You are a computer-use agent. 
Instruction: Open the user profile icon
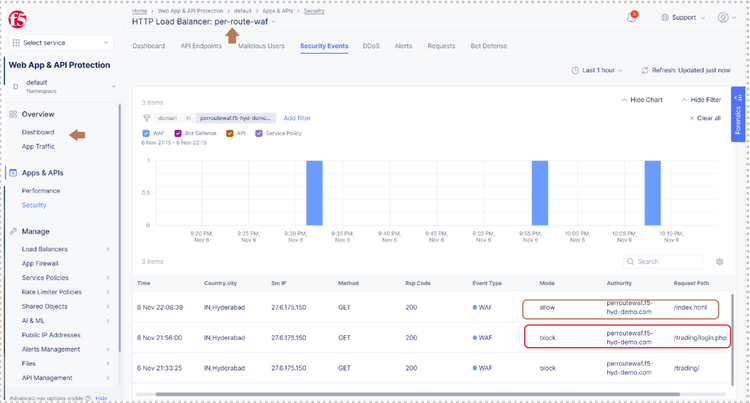(721, 17)
